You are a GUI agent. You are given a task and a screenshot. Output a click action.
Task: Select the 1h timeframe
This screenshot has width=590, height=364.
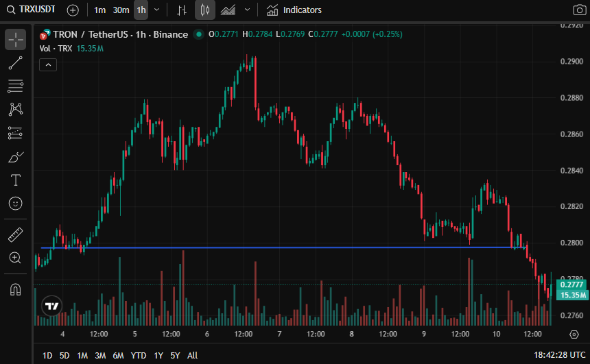[x=141, y=10]
